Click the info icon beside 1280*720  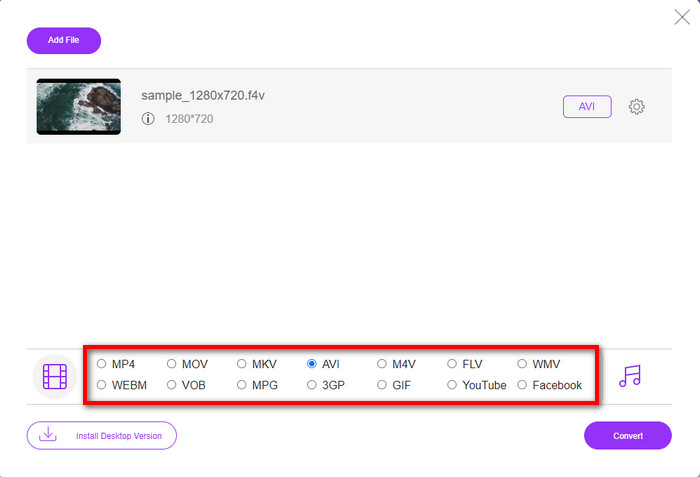[148, 119]
